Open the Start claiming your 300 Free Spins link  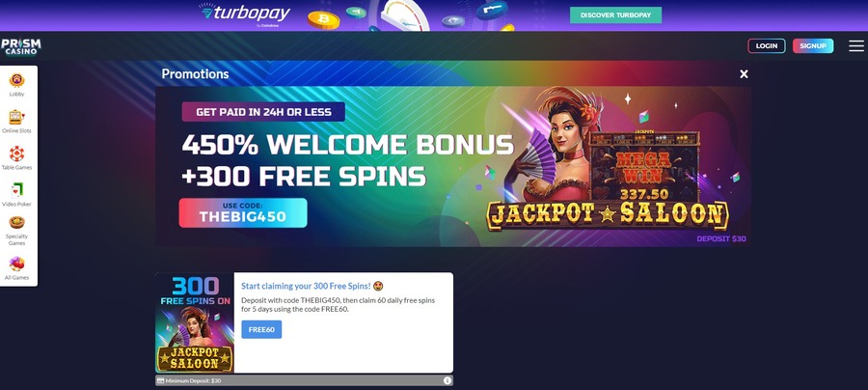point(306,286)
